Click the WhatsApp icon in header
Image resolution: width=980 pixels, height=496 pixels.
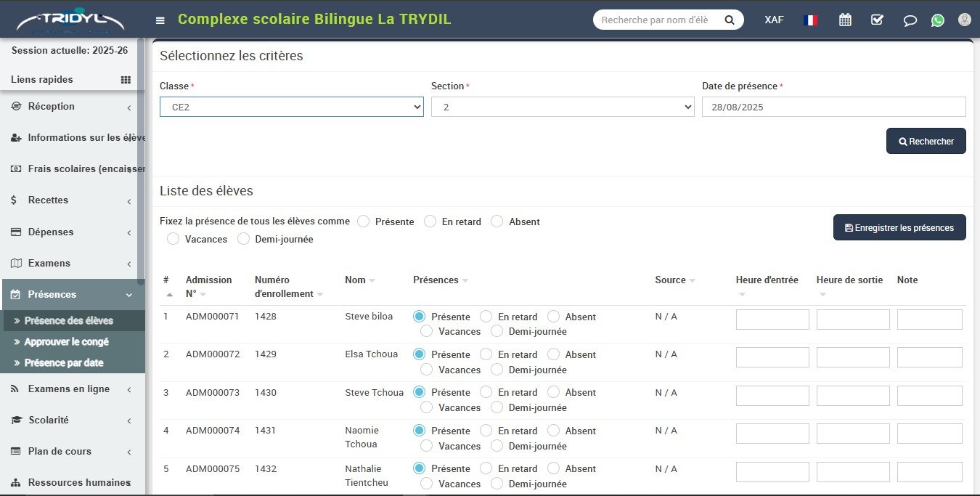tap(938, 20)
